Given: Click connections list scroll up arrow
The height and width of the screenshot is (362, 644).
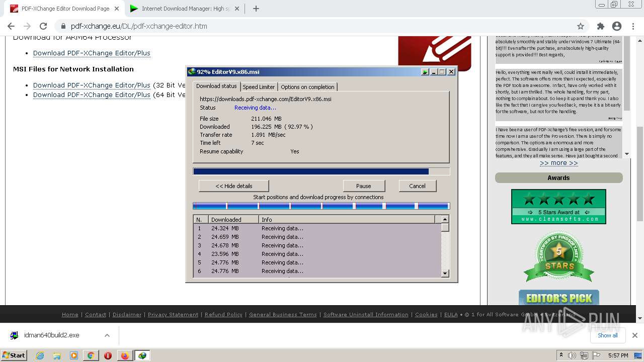Looking at the screenshot, I should [x=445, y=219].
